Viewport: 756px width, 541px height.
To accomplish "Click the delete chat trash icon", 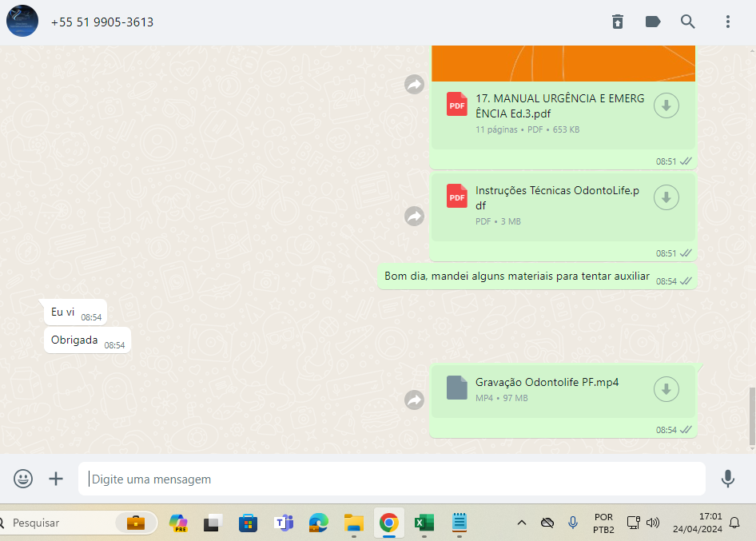I will pyautogui.click(x=618, y=22).
